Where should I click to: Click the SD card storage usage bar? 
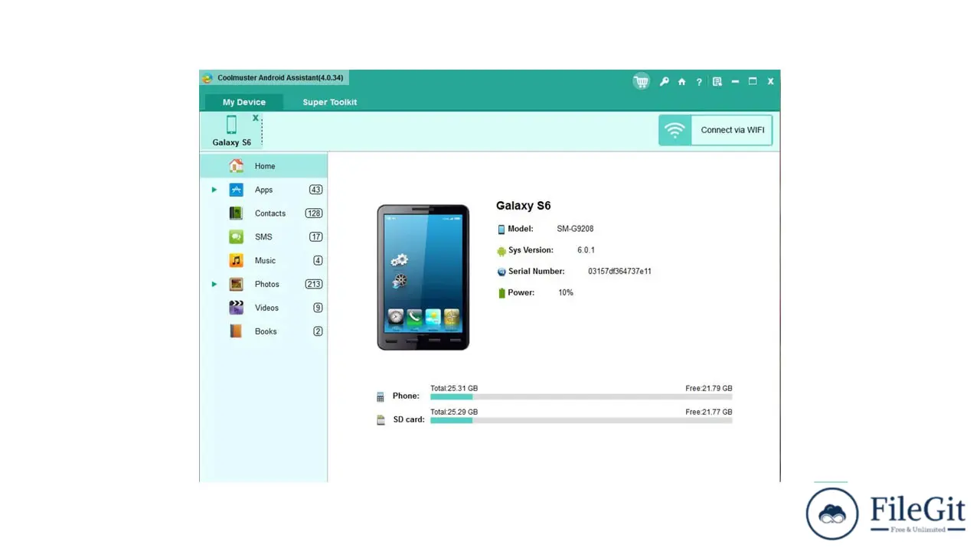pyautogui.click(x=581, y=420)
